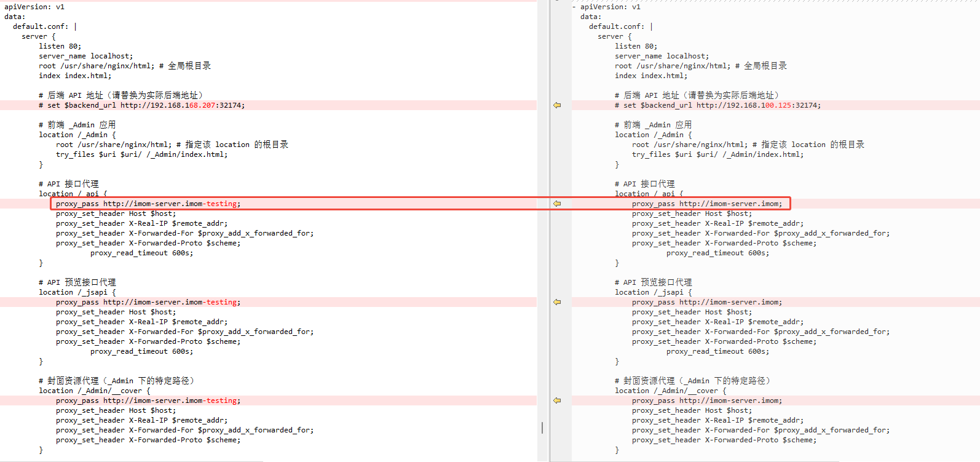
Task: Click 'location /_Admin/__cover {' in the left pane
Action: point(95,391)
